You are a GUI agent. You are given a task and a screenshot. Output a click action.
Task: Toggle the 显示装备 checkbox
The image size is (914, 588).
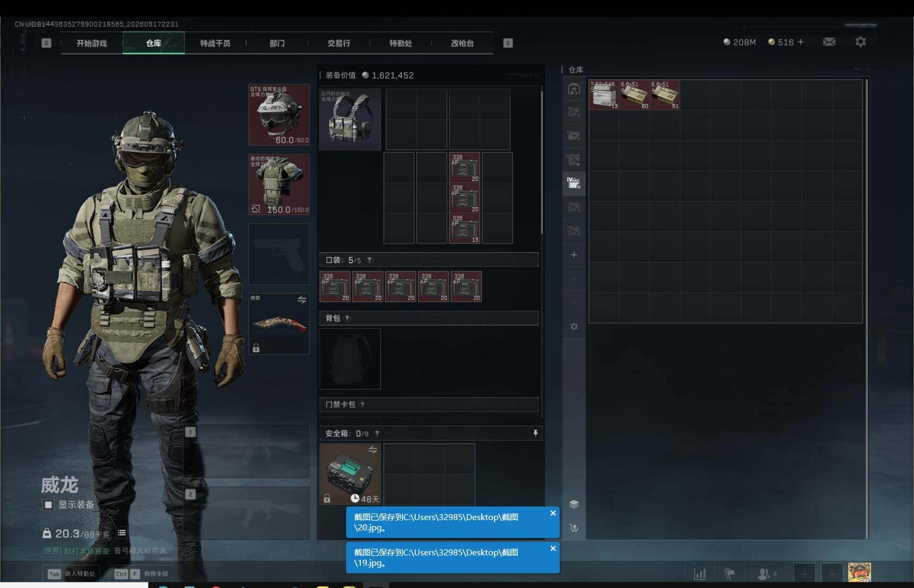click(x=48, y=505)
